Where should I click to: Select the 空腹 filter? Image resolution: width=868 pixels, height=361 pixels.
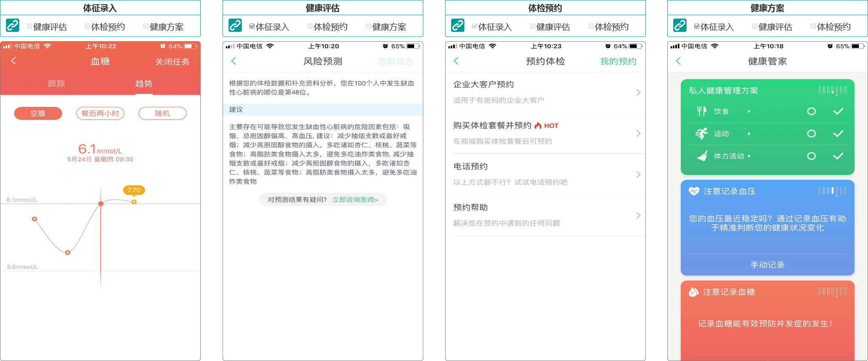coord(38,114)
